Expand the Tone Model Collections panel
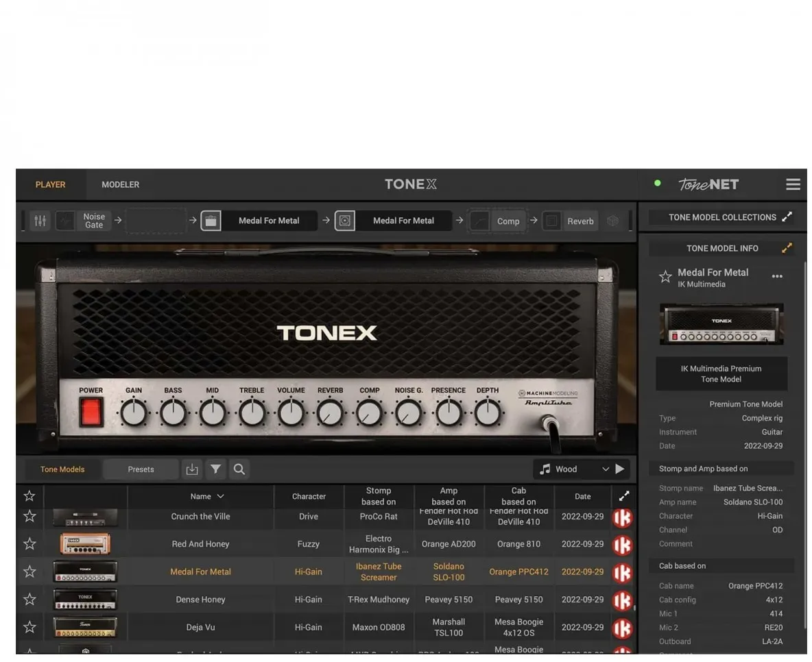812x662 pixels. pyautogui.click(x=787, y=217)
